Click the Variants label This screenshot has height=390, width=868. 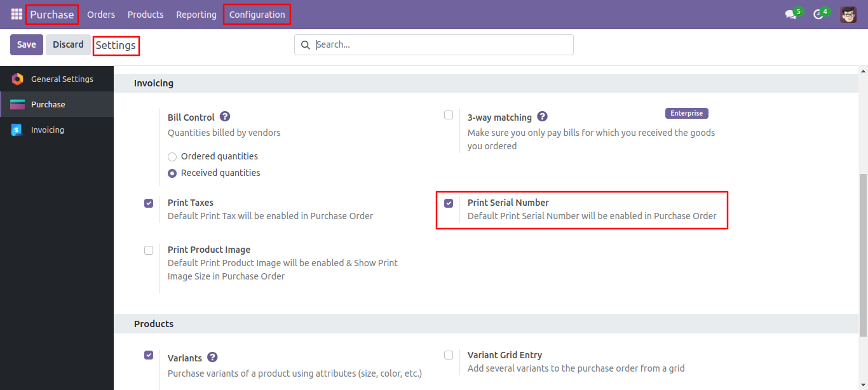[x=185, y=358]
